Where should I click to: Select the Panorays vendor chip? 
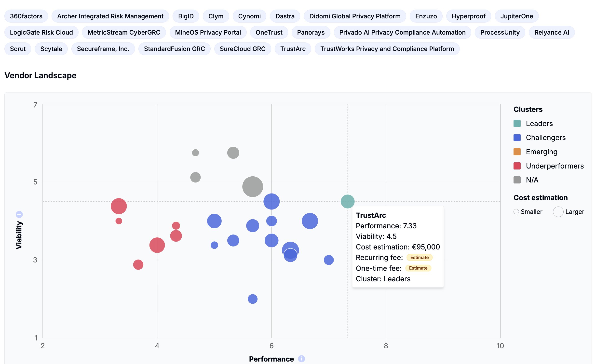tap(311, 32)
